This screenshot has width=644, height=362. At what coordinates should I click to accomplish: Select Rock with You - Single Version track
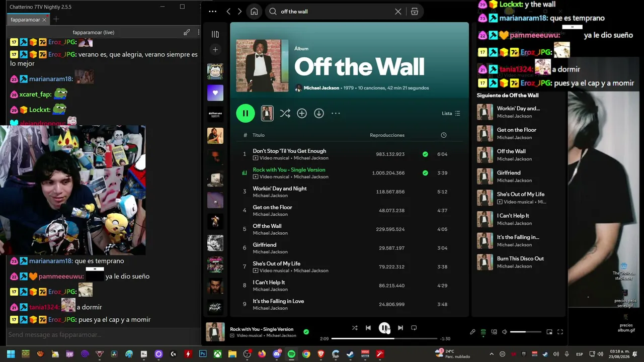pos(289,170)
